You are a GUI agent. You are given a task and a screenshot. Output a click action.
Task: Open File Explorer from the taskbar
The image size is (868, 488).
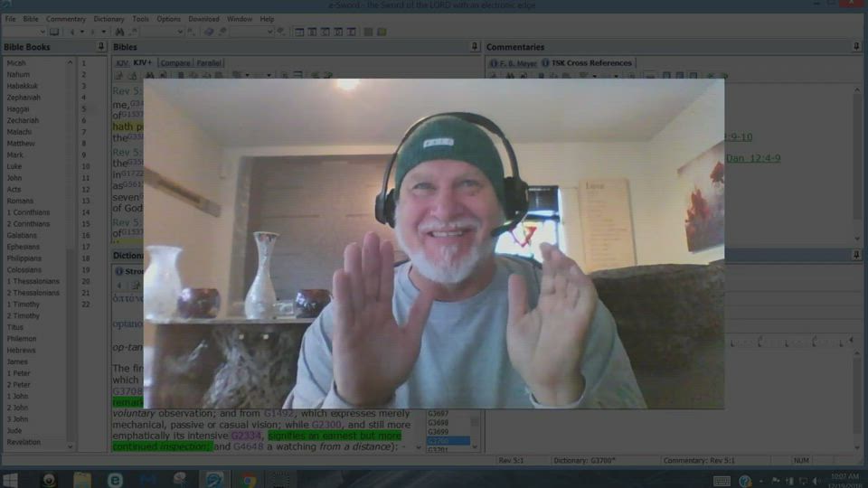(x=82, y=480)
